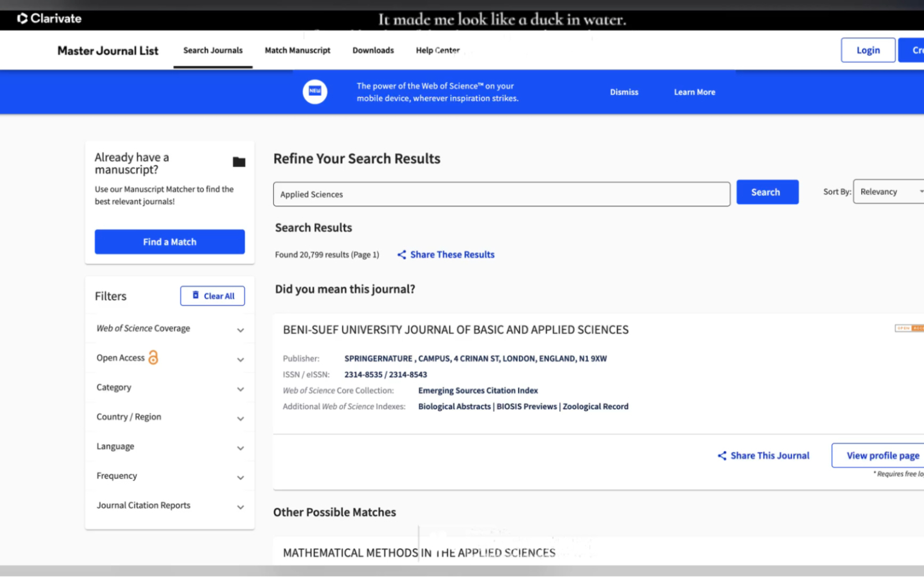Viewport: 924px width, 577px height.
Task: Dismiss the Web of Science banner
Action: [x=624, y=92]
